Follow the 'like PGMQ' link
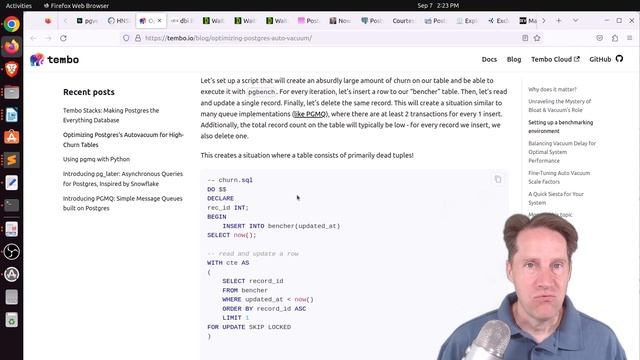640x360 pixels. (x=310, y=114)
